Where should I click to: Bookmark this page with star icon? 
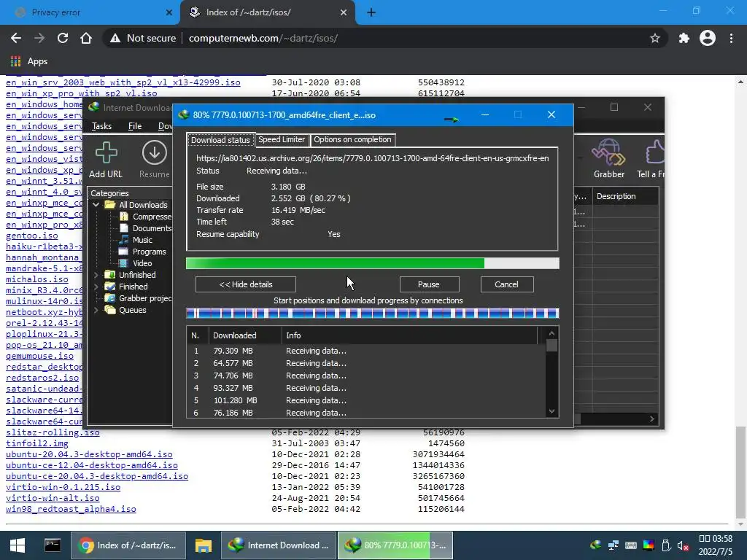pyautogui.click(x=655, y=38)
